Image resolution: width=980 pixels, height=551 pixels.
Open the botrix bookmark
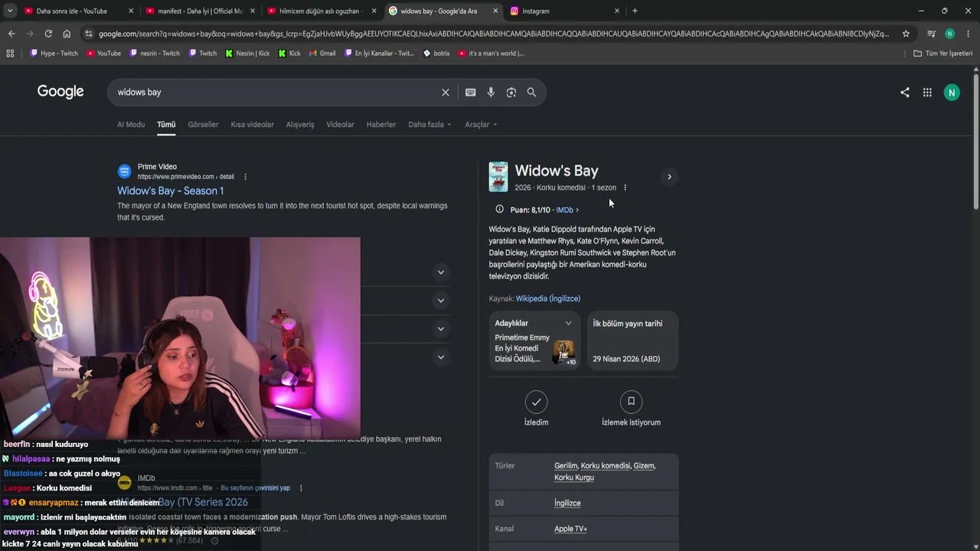coord(436,54)
